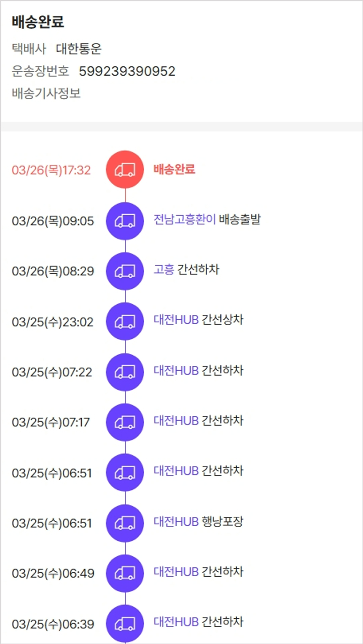Screen dimensions: 363x644
Task: Click the 대한통운 courier name
Action: tap(79, 49)
